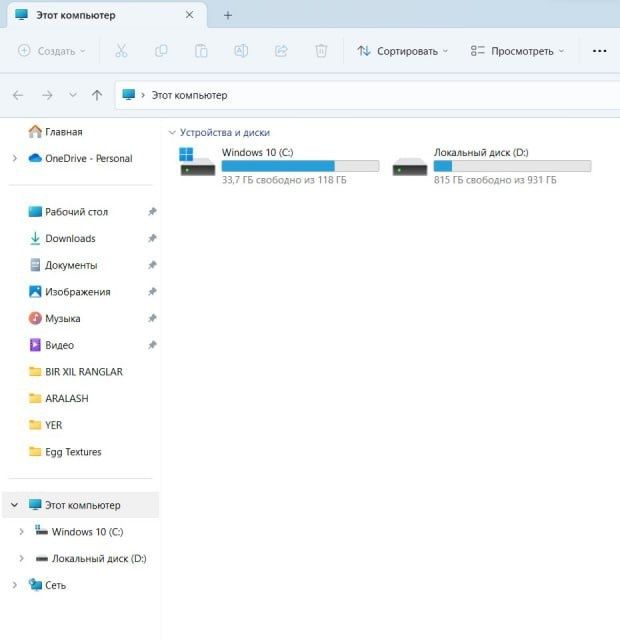Screen dimensions: 620x640
Task: Unpin Музыка using its pin icon
Action: pyautogui.click(x=152, y=318)
